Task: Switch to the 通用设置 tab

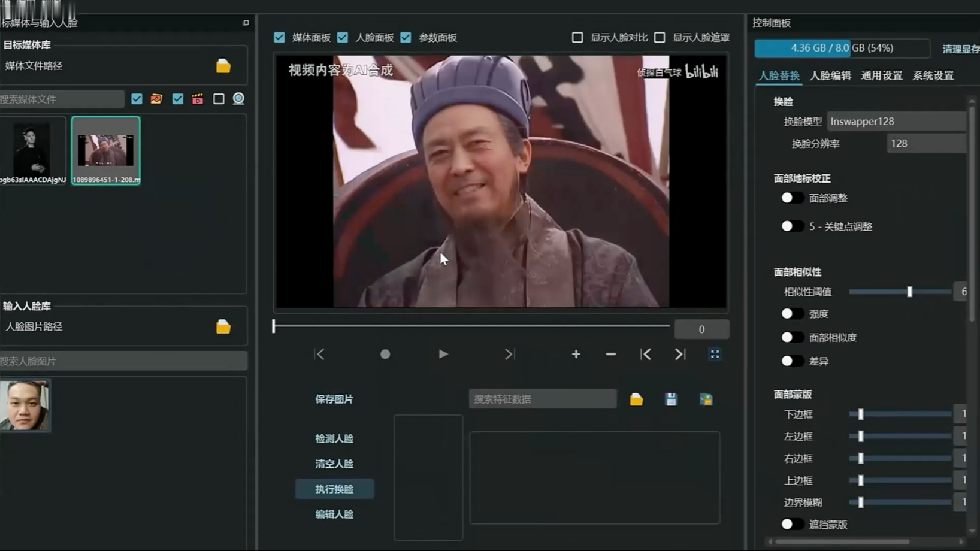Action: (x=882, y=75)
